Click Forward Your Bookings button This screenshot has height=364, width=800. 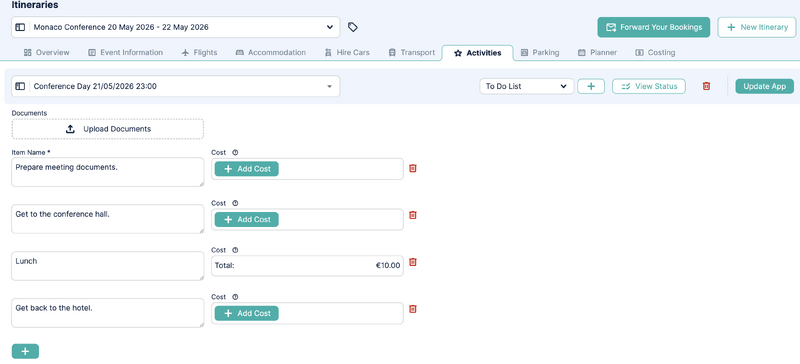coord(654,27)
